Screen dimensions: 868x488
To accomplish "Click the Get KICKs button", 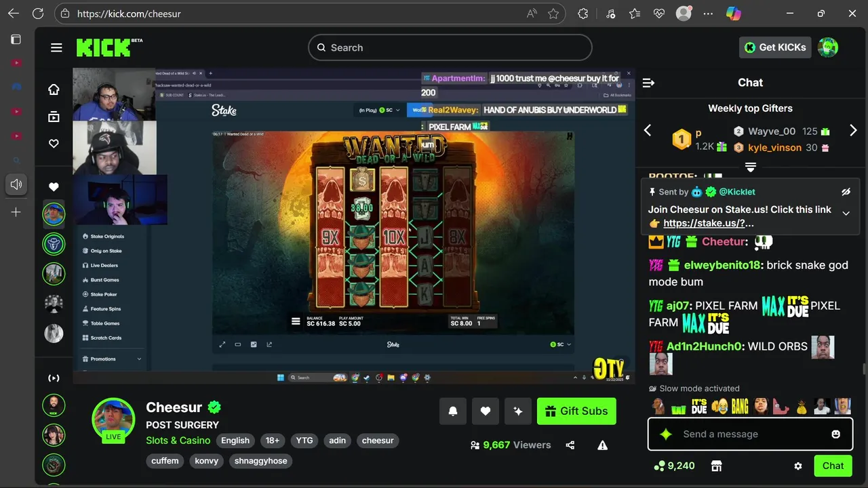I will [775, 47].
